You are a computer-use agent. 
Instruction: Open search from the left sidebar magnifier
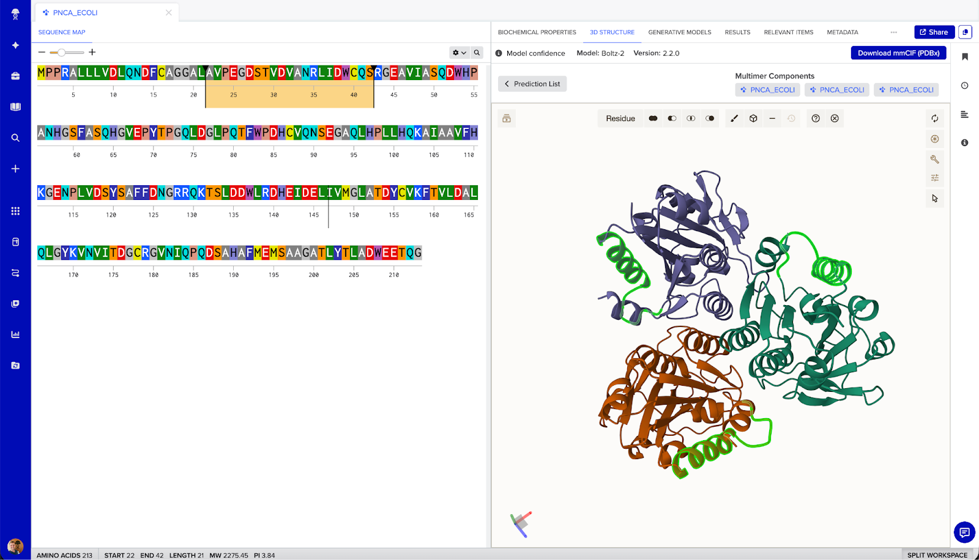click(15, 138)
